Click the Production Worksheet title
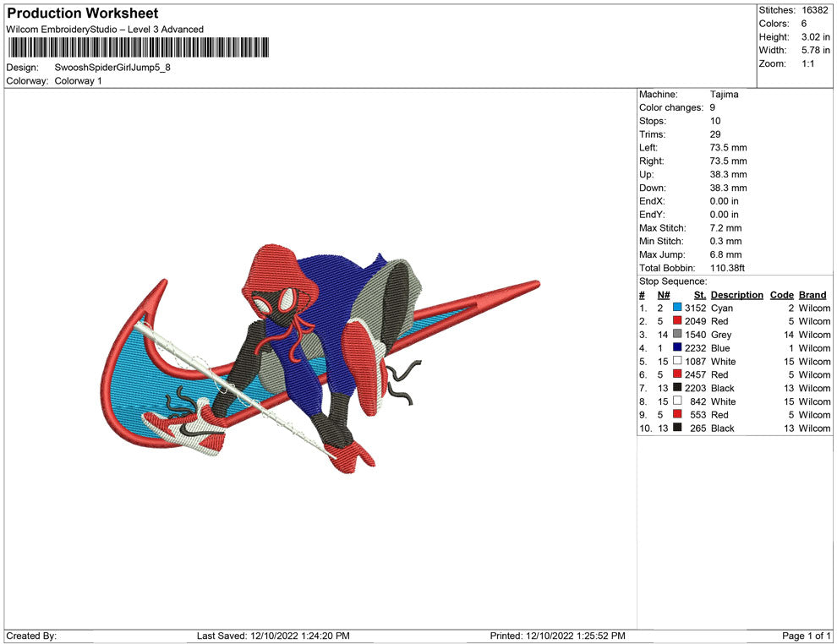Image resolution: width=837 pixels, height=644 pixels. click(83, 14)
